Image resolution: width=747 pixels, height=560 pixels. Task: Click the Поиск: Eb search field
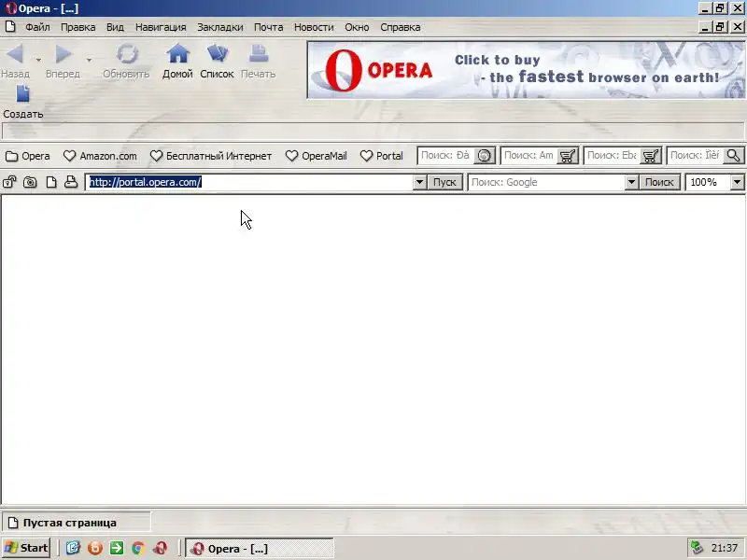[x=613, y=156]
